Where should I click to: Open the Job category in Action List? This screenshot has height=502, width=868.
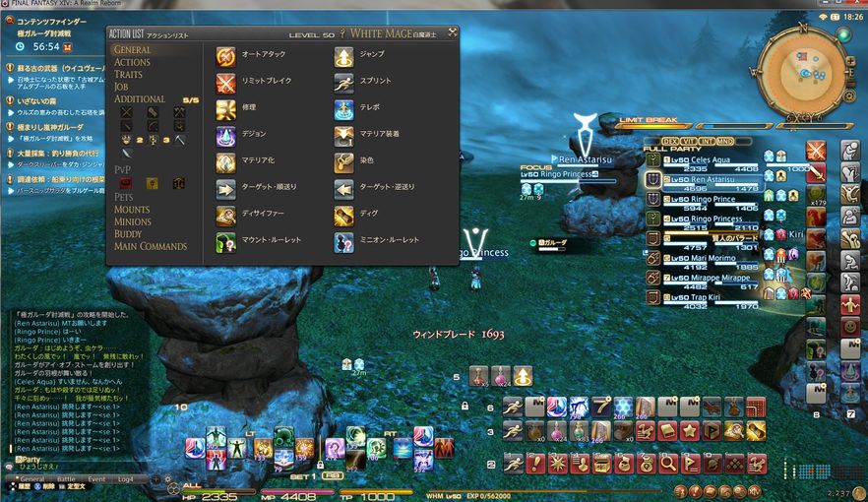121,87
